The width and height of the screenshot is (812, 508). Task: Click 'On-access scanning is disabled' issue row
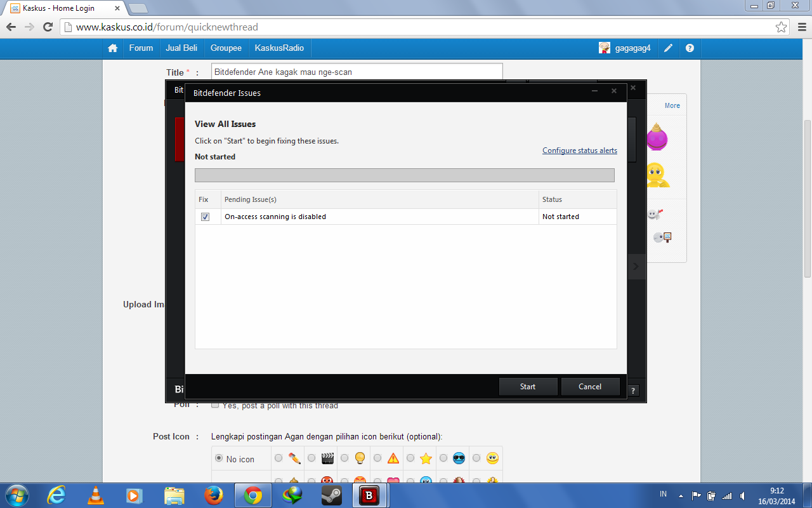[406, 217]
